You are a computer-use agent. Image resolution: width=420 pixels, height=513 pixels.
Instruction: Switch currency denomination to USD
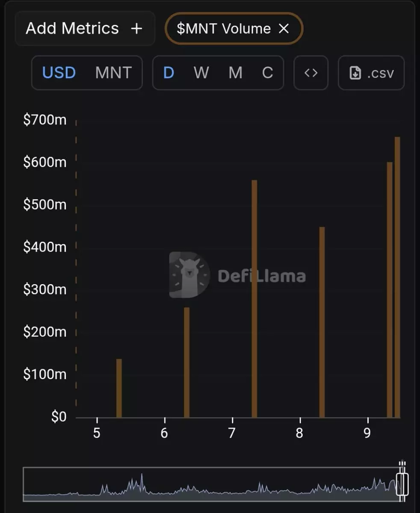59,73
